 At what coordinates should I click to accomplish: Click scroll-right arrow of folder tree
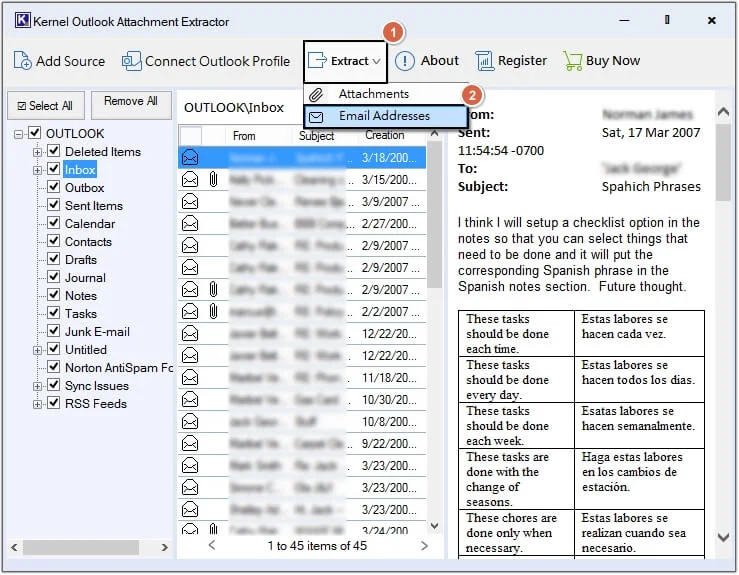(x=164, y=547)
